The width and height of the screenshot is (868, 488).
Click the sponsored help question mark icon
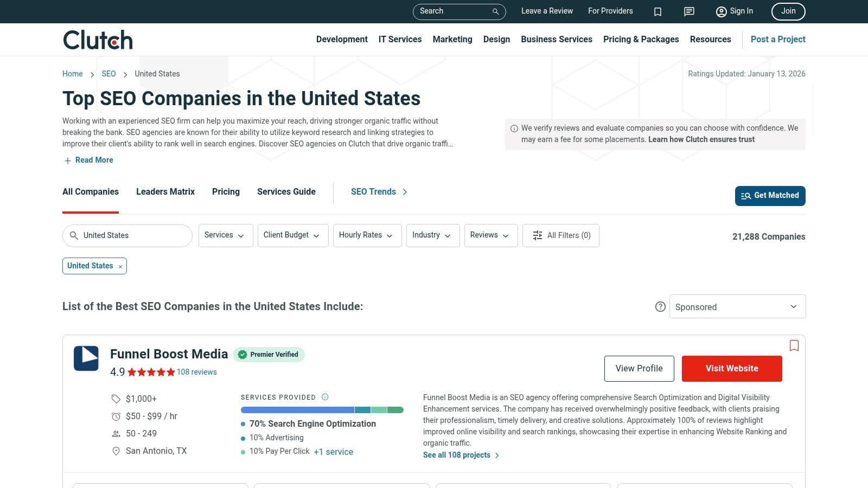tap(660, 307)
